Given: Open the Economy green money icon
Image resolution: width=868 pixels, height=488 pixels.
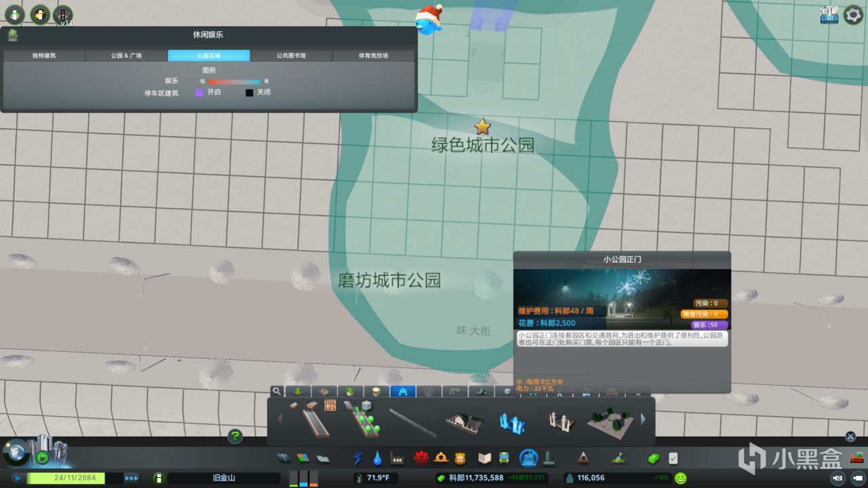Looking at the screenshot, I should pos(653,459).
